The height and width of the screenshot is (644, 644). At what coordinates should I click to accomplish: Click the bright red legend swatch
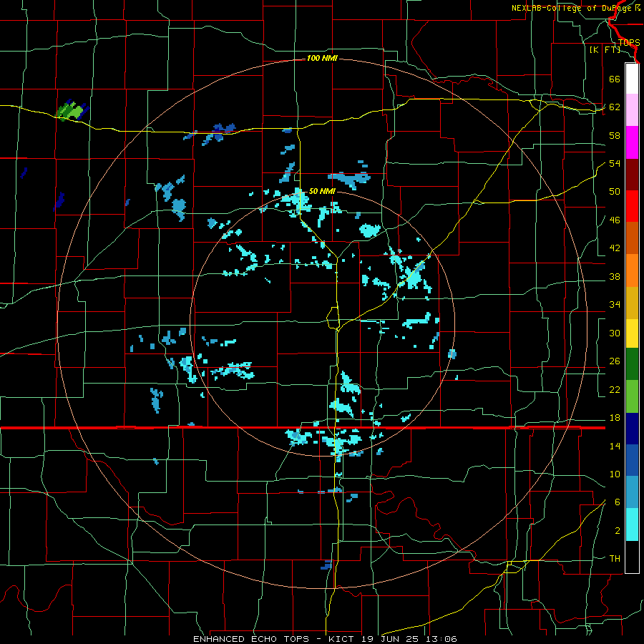632,206
